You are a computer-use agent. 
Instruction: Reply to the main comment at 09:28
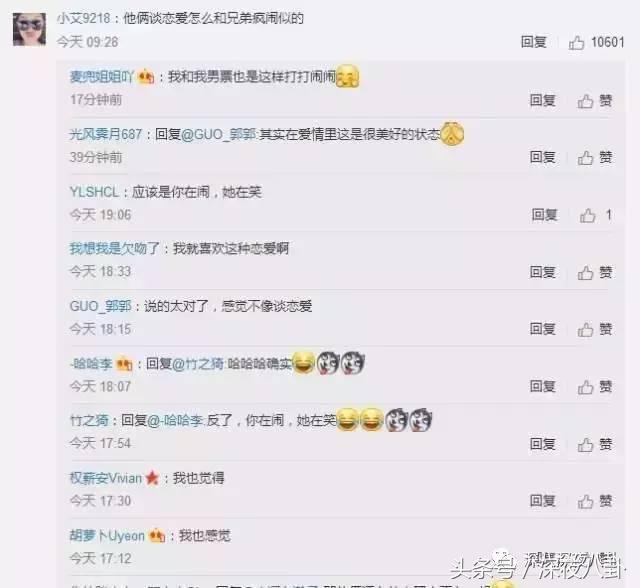point(533,42)
